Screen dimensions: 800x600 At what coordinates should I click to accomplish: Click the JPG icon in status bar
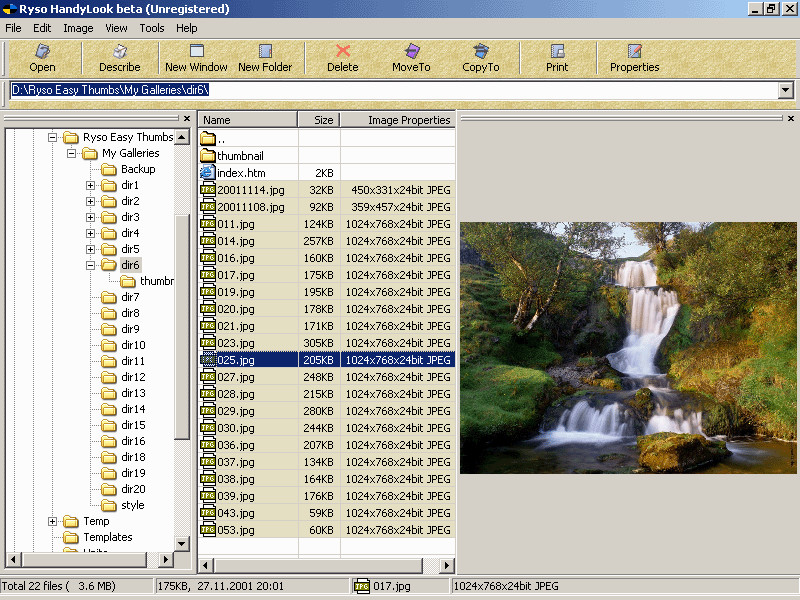(x=362, y=586)
